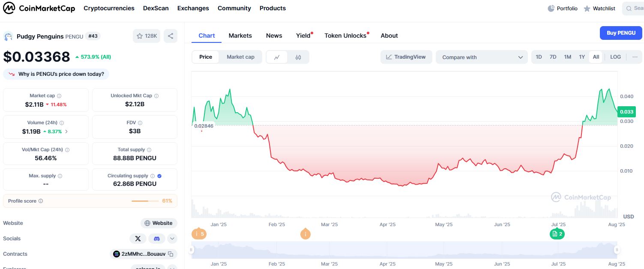Click the #43 rank badge

[93, 36]
